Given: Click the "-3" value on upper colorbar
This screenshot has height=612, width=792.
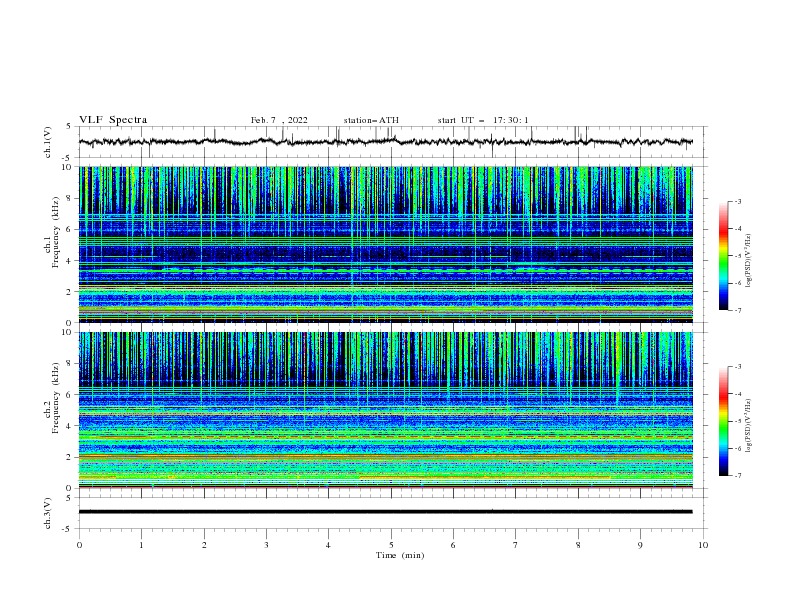Looking at the screenshot, I should click(x=737, y=201).
